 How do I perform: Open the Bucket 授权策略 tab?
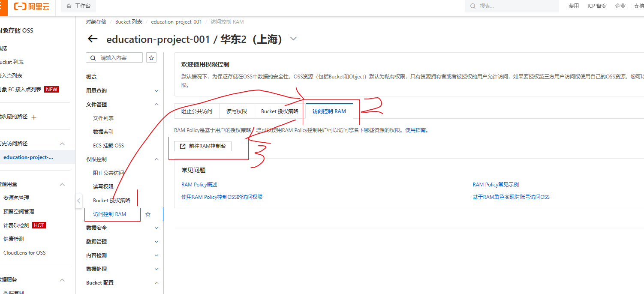point(280,111)
